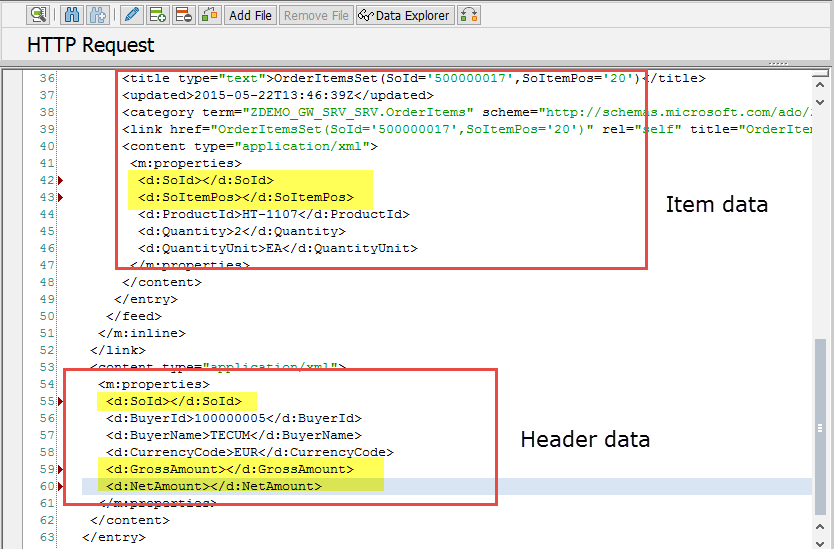The image size is (834, 549).
Task: Click the icon left of Add File
Action: pos(209,15)
